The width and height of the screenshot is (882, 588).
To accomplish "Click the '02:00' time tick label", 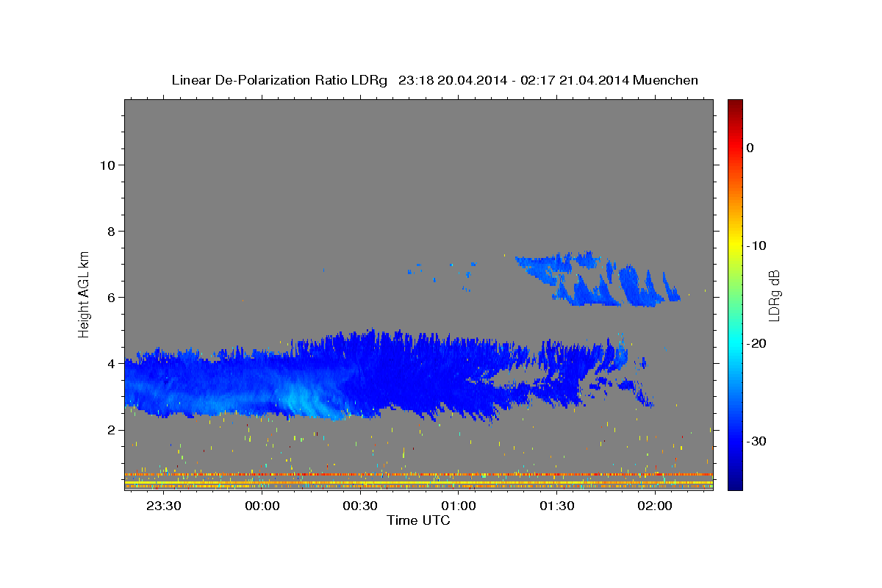I will coord(655,506).
